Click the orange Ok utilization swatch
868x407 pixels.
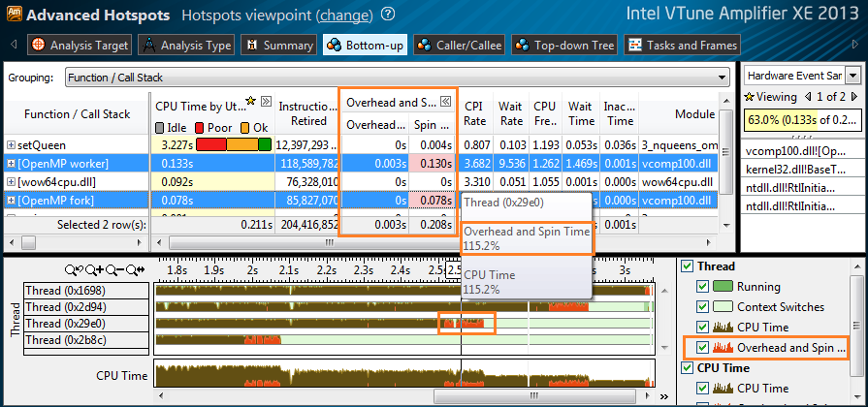click(x=246, y=128)
